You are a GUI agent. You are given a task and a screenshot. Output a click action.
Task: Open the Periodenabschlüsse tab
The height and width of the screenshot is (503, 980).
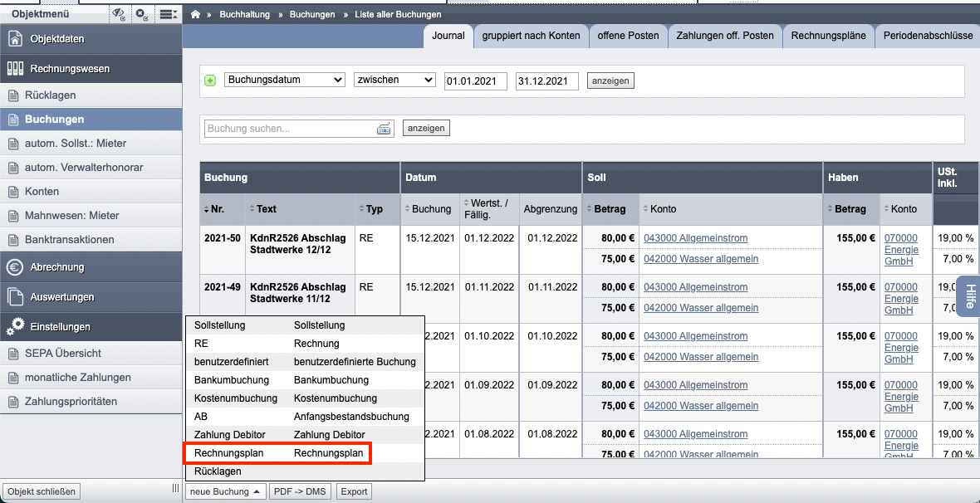(928, 36)
